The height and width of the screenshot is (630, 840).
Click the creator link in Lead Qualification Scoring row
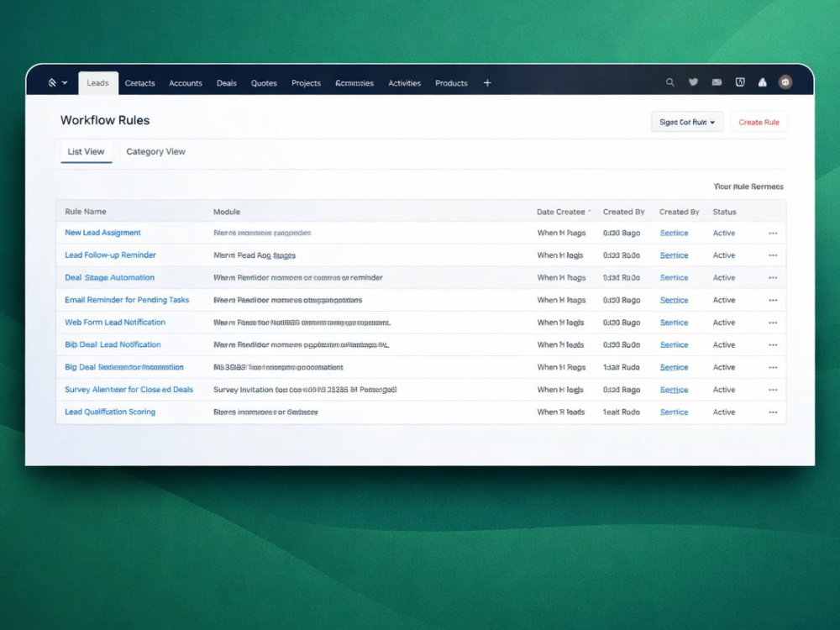[674, 412]
